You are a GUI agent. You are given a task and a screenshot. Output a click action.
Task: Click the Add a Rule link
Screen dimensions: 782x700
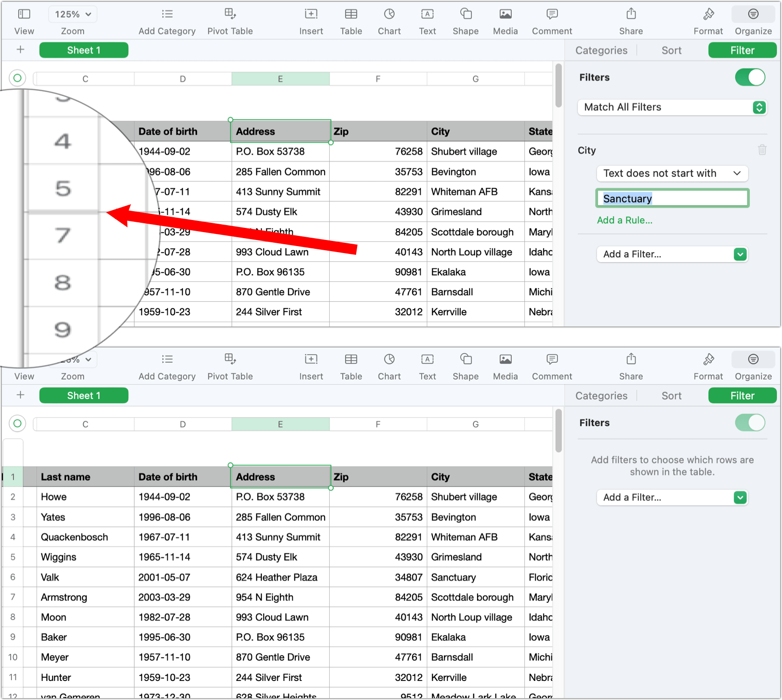[x=624, y=220]
